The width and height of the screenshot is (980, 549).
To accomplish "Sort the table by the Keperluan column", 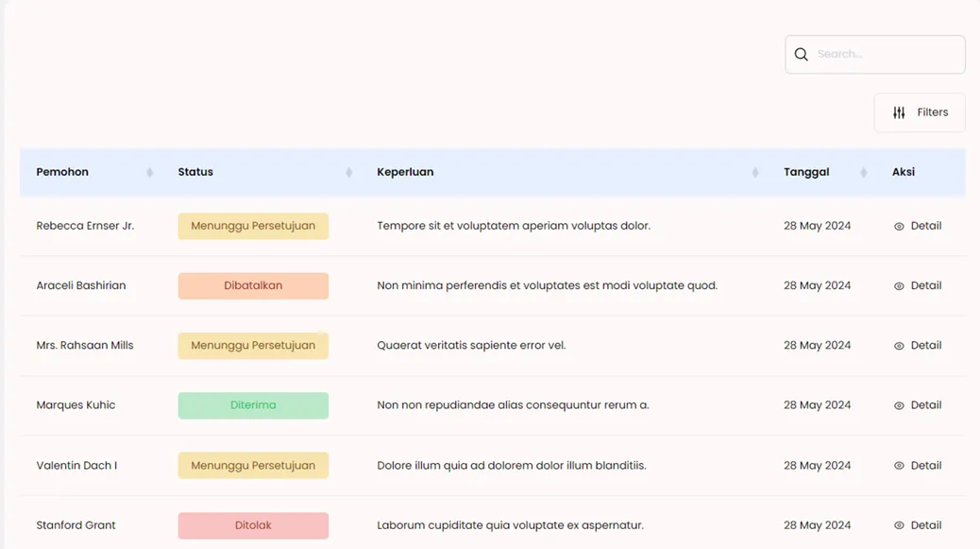I will pos(754,172).
